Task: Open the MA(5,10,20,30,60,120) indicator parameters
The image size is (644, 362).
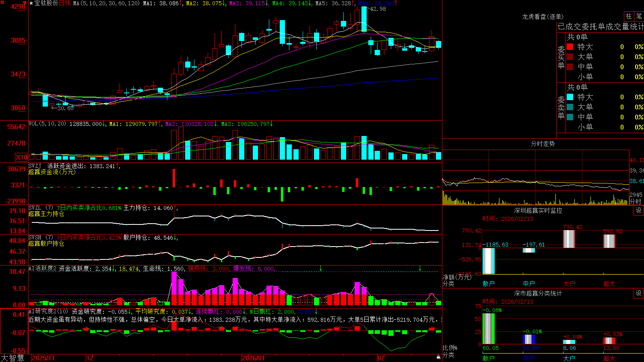Action: (106, 3)
